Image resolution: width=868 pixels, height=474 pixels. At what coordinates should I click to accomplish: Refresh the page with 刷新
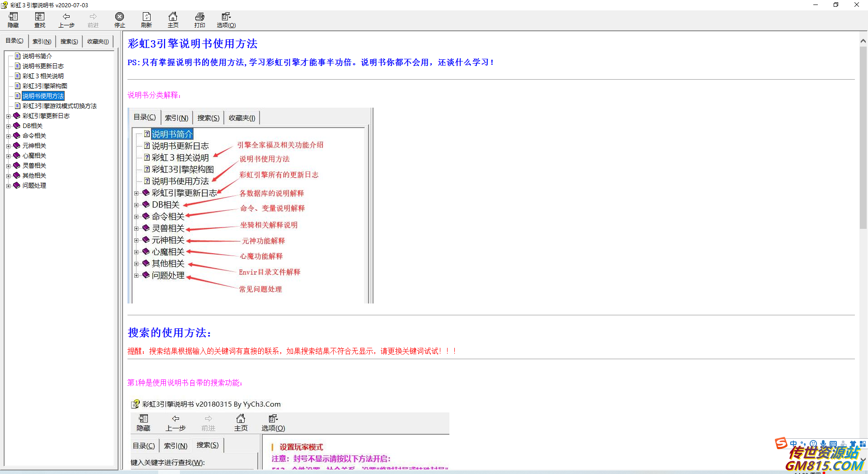pyautogui.click(x=146, y=20)
